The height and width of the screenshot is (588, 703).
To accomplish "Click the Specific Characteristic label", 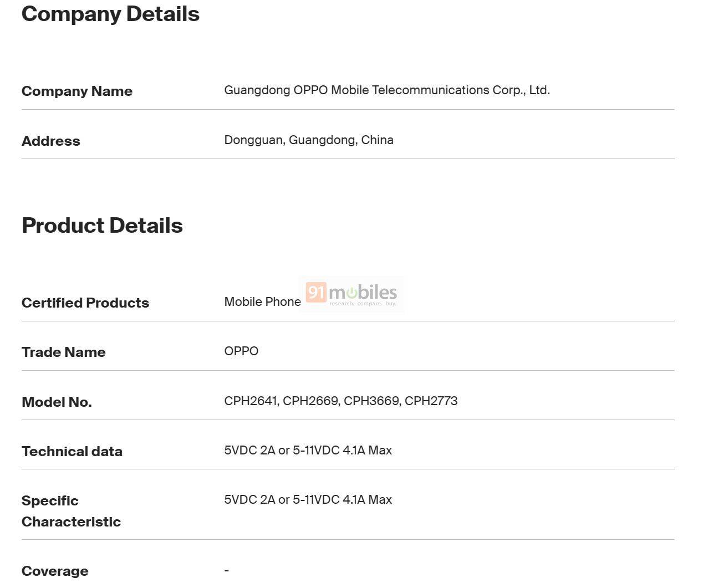I will tap(71, 511).
